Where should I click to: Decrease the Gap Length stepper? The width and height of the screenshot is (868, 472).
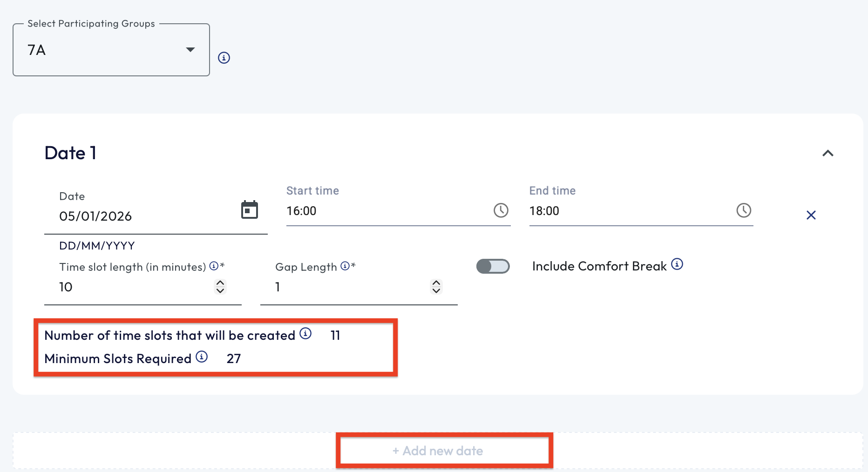[x=436, y=291]
